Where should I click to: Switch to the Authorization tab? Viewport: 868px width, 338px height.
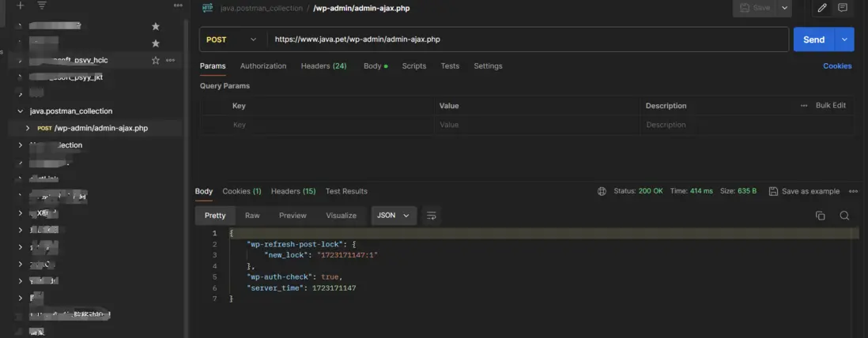[263, 66]
